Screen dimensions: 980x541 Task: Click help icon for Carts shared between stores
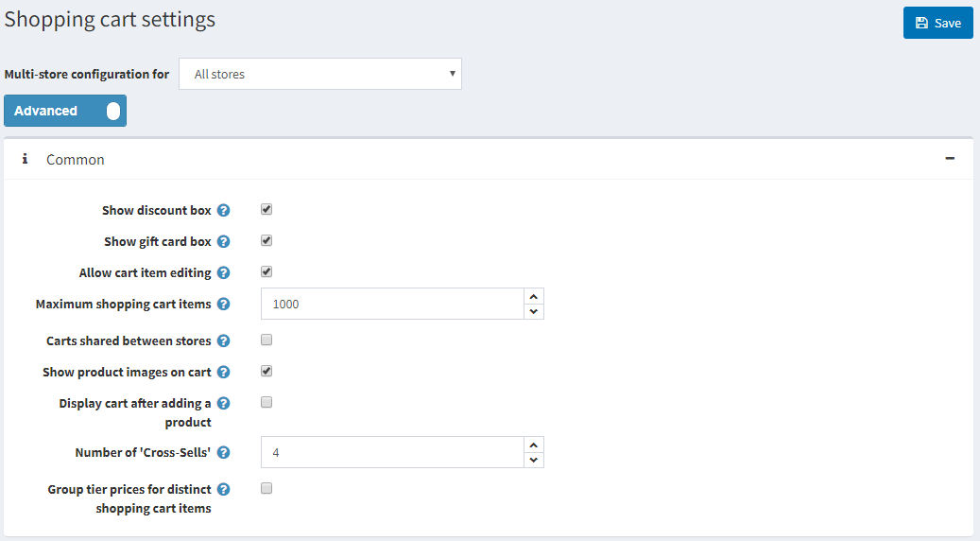tap(224, 340)
